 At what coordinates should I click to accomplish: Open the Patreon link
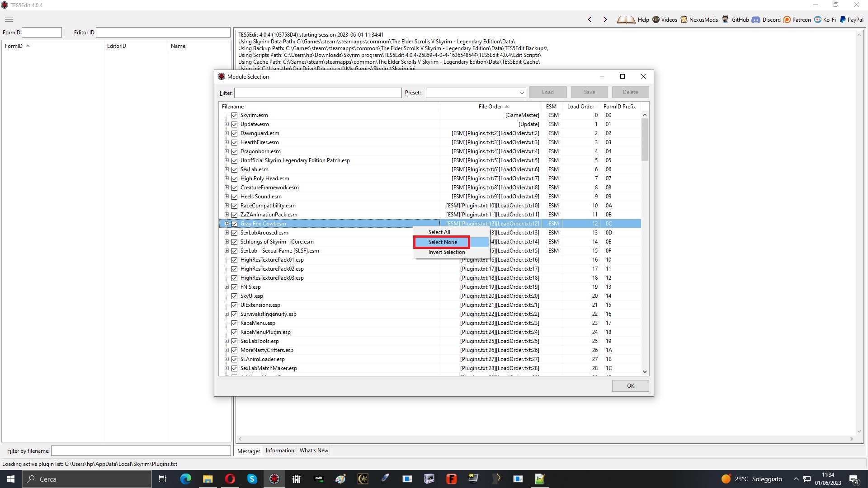click(797, 19)
